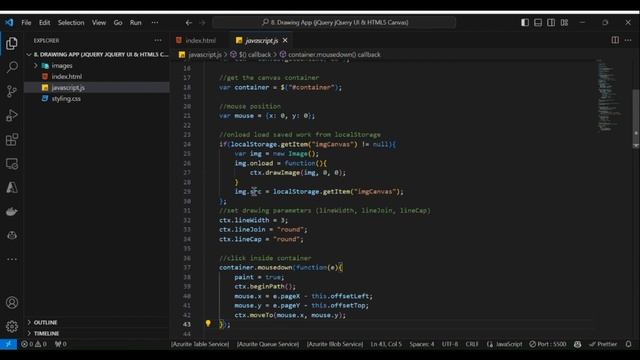Expand the Outline section

point(97,322)
